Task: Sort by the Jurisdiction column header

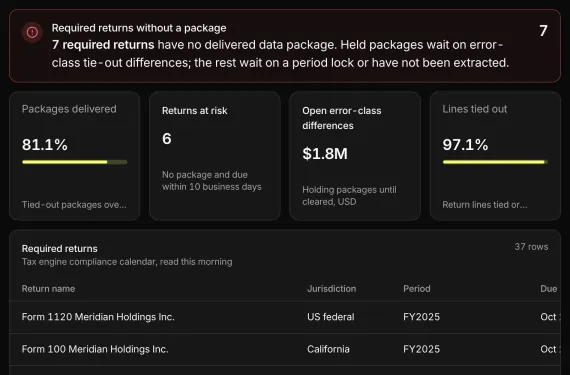Action: pyautogui.click(x=332, y=289)
